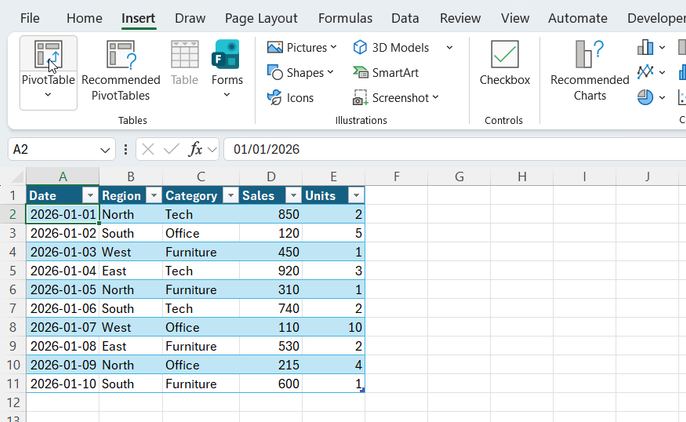686x422 pixels.
Task: Open the Shapes gallery
Action: (300, 73)
